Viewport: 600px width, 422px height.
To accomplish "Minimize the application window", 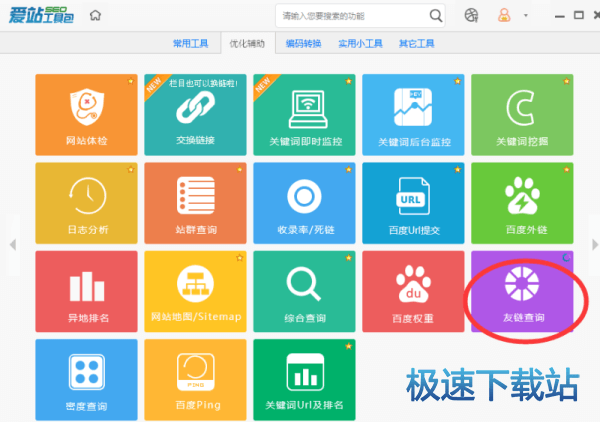I will pyautogui.click(x=560, y=16).
